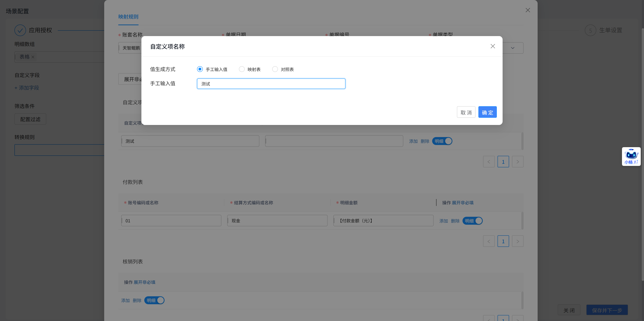Click the 应用授权 step checkmark icon
The width and height of the screenshot is (644, 321).
click(20, 30)
